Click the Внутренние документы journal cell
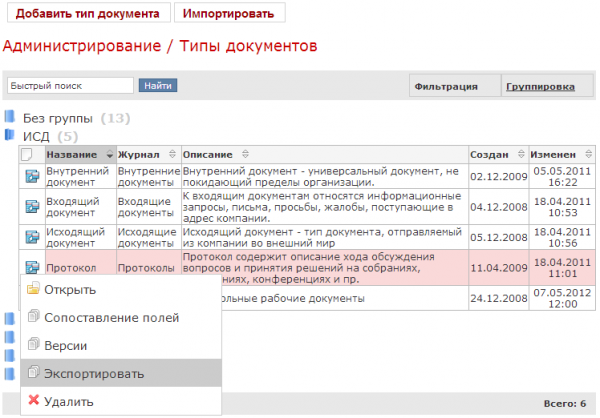The height and width of the screenshot is (418, 600). pos(149,176)
